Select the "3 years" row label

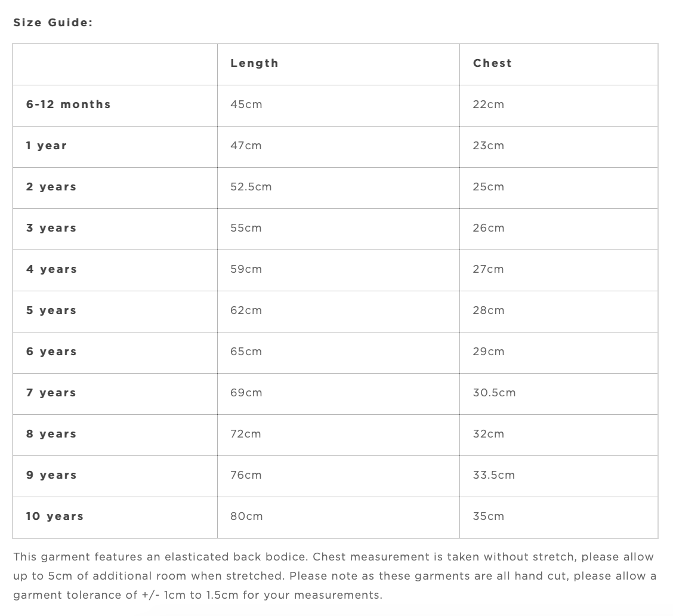[x=51, y=228]
